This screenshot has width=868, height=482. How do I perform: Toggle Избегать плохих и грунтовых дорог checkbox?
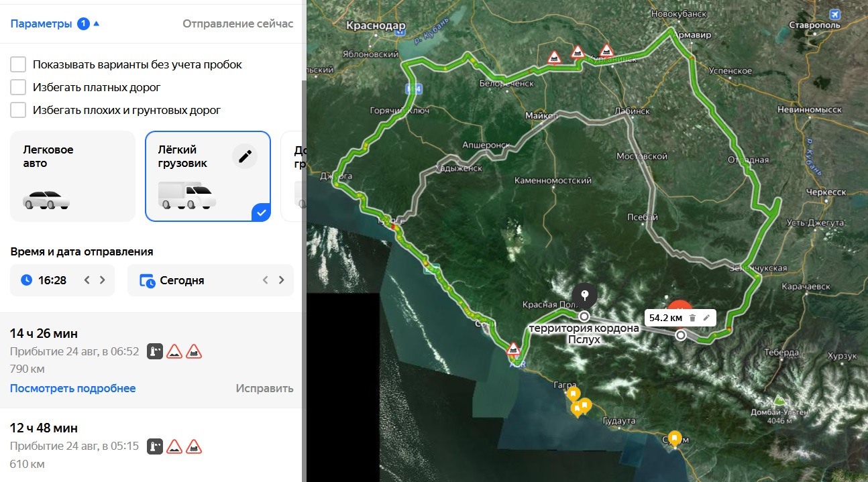19,110
